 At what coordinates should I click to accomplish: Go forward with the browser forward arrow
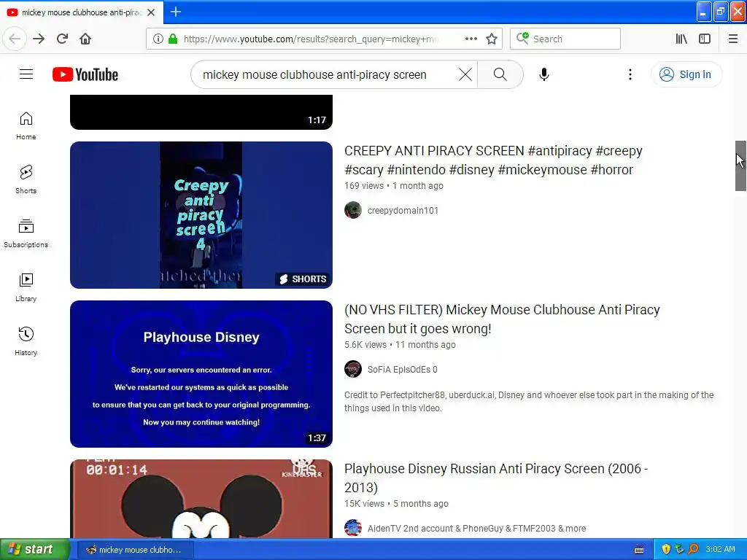(x=39, y=39)
